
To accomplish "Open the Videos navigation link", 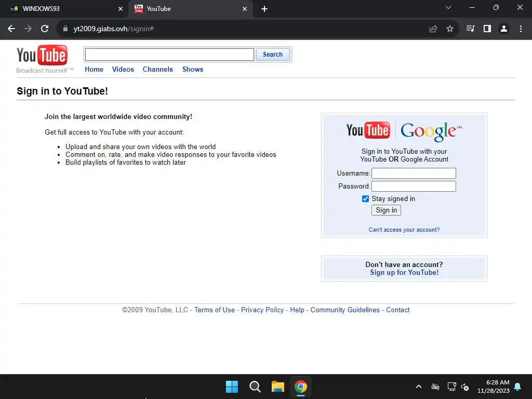I will click(x=123, y=69).
